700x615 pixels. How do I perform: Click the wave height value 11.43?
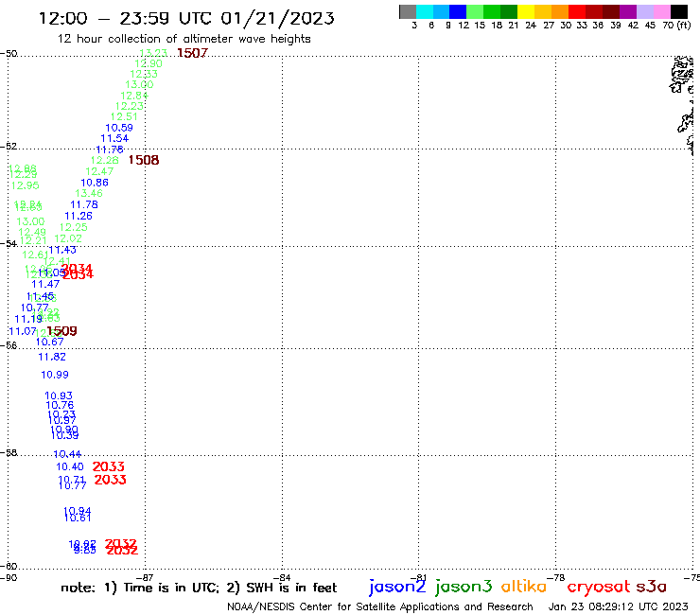pyautogui.click(x=62, y=250)
